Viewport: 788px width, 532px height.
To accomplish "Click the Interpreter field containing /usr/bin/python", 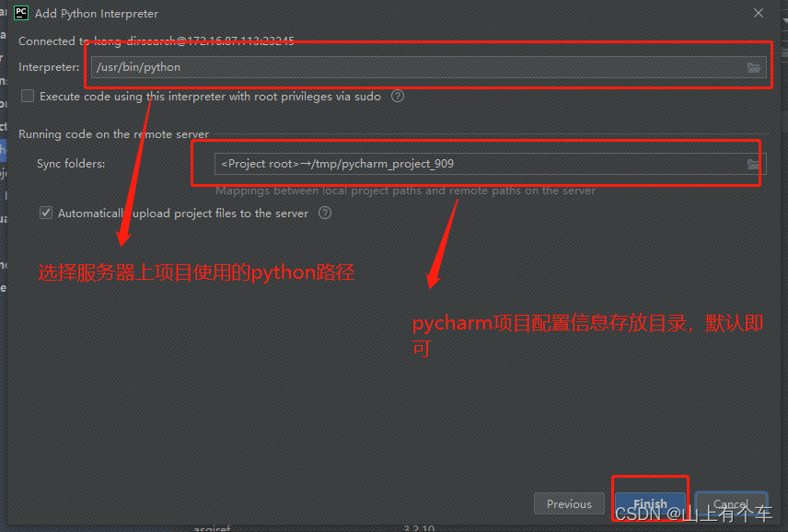I will pos(428,67).
